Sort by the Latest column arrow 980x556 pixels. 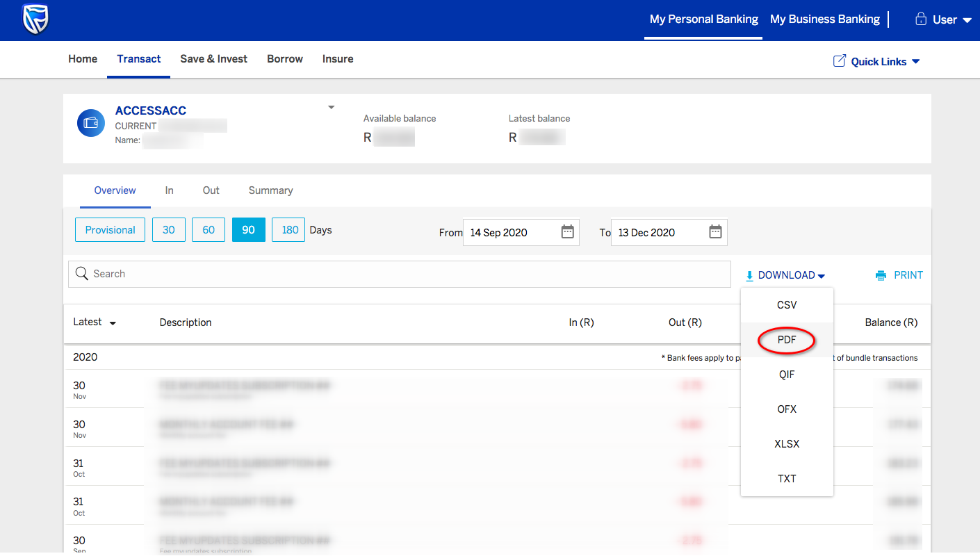pos(113,323)
